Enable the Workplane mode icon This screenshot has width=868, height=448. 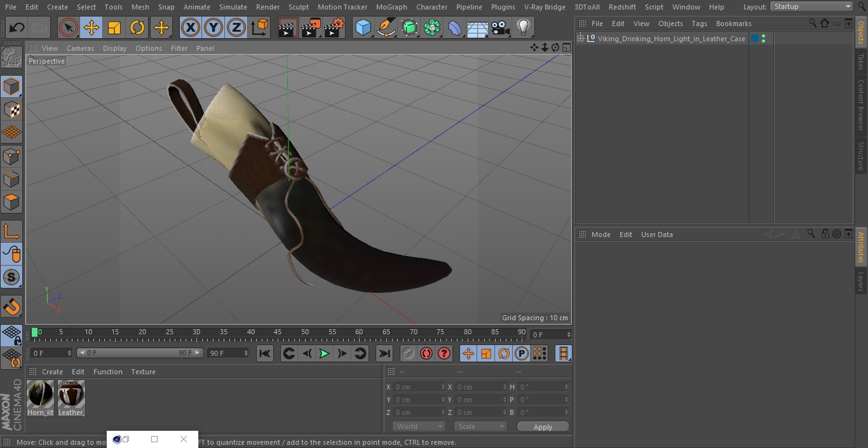pyautogui.click(x=11, y=132)
